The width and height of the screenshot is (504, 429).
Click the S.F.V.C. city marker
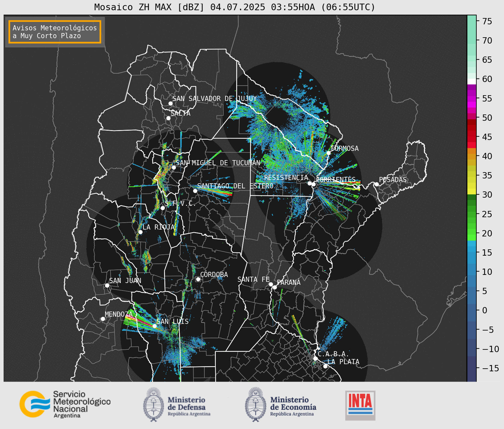tap(163, 208)
